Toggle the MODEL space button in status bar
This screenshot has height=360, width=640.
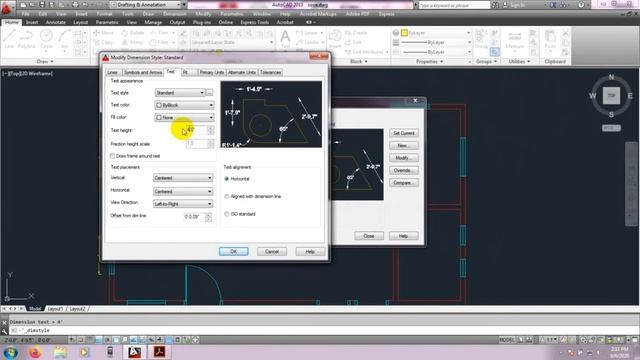click(x=507, y=340)
